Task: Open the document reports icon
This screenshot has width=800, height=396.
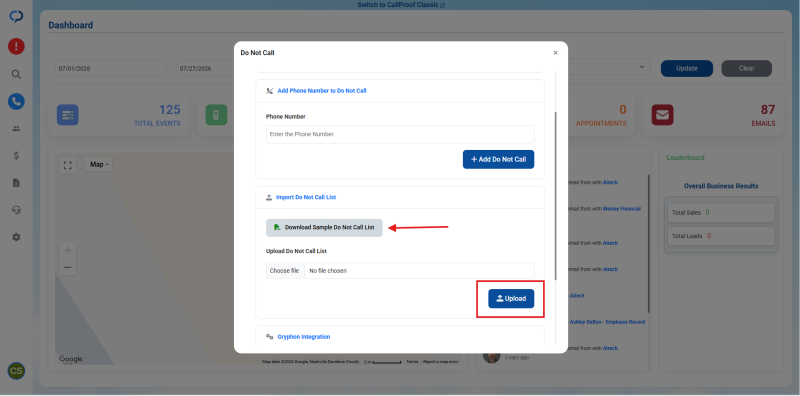Action: click(x=16, y=183)
